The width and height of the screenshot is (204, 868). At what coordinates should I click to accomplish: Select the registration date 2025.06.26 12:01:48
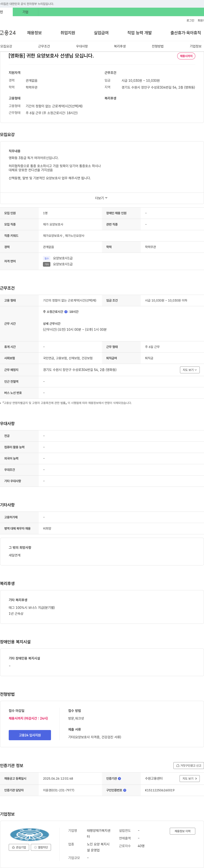[58, 778]
